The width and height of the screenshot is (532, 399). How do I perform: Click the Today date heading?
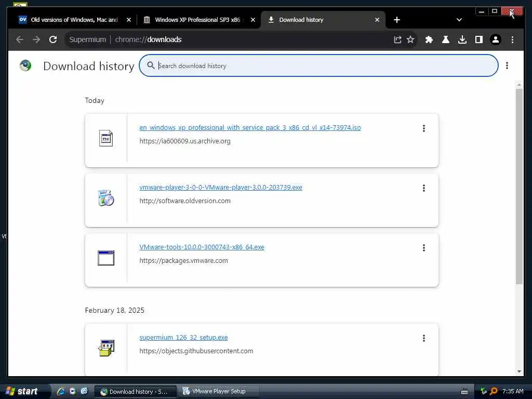pos(95,100)
